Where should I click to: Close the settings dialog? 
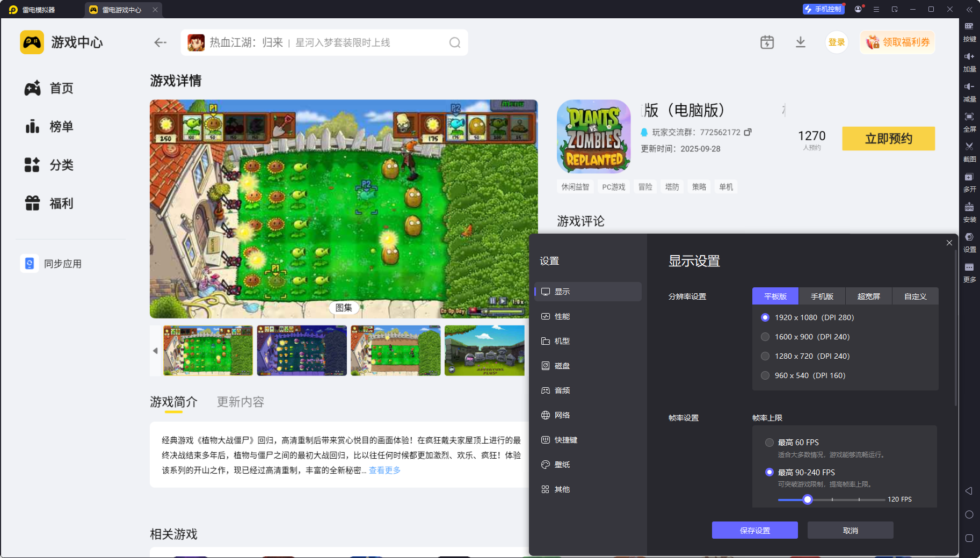click(x=949, y=243)
